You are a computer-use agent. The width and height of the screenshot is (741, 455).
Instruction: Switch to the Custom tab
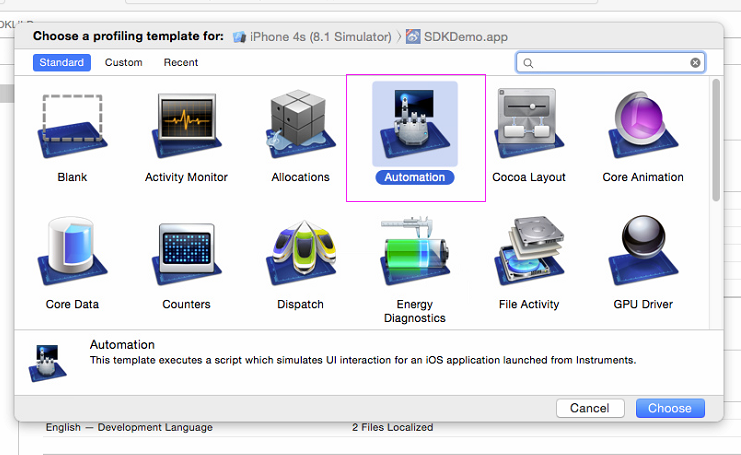click(x=123, y=62)
